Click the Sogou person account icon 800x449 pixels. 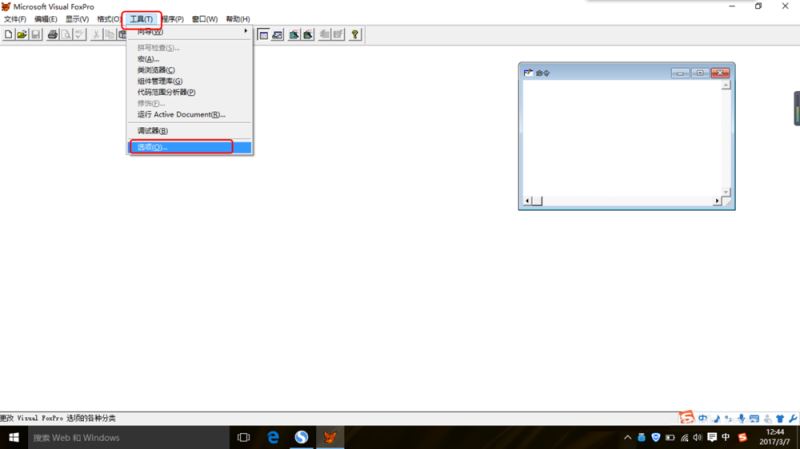(767, 418)
